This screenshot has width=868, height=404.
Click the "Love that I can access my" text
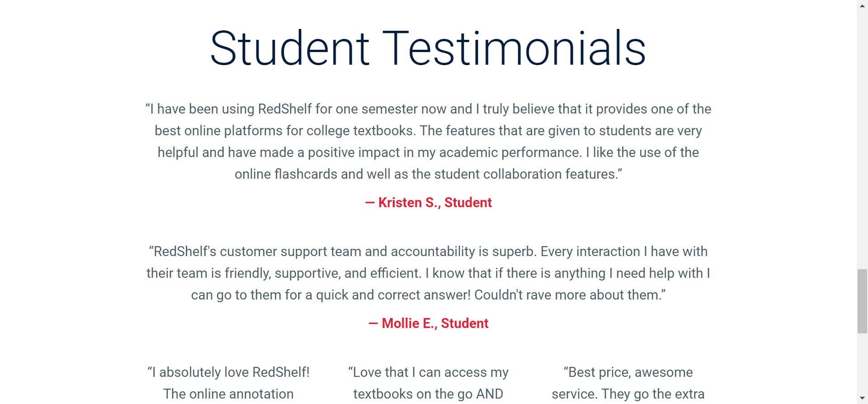pyautogui.click(x=428, y=372)
